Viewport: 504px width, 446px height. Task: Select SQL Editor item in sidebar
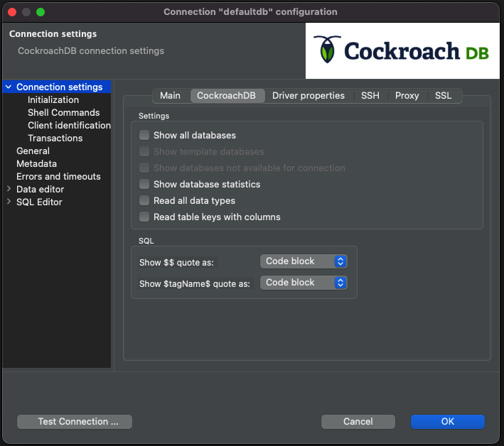39,202
